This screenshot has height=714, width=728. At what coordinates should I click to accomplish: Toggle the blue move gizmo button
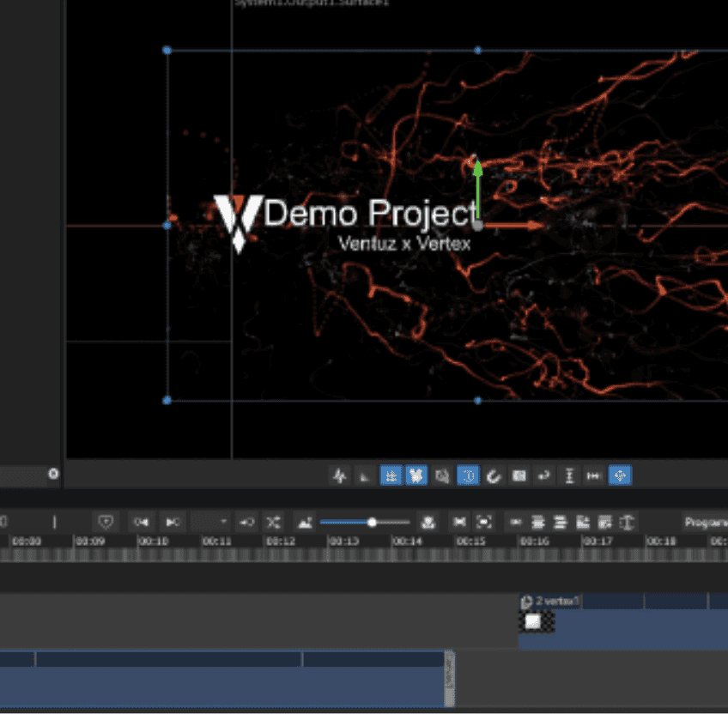pos(619,475)
